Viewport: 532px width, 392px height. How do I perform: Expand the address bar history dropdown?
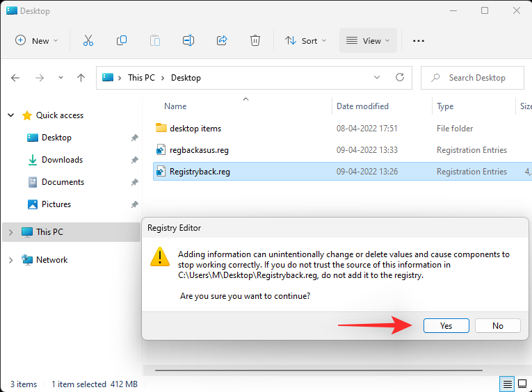(377, 78)
